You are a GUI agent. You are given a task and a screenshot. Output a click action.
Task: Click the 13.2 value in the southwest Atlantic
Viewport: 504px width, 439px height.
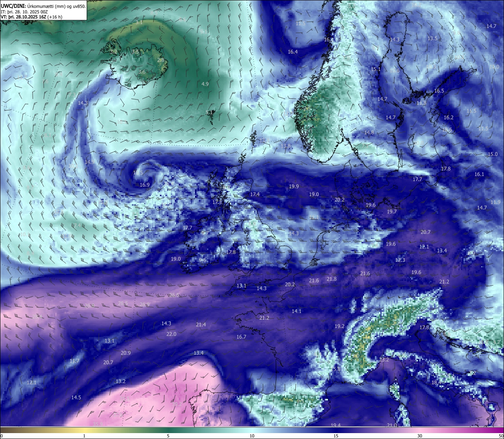pyautogui.click(x=120, y=381)
